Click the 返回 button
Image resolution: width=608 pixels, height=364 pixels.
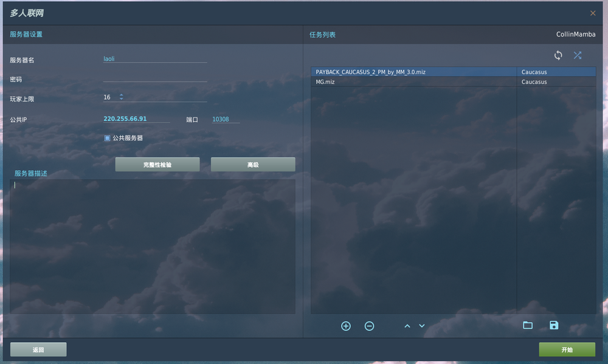click(x=38, y=349)
